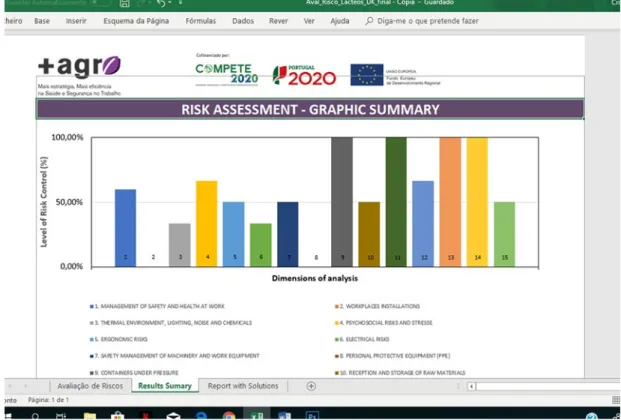
Task: Click the Undo arrow icon
Action: [x=160, y=3]
